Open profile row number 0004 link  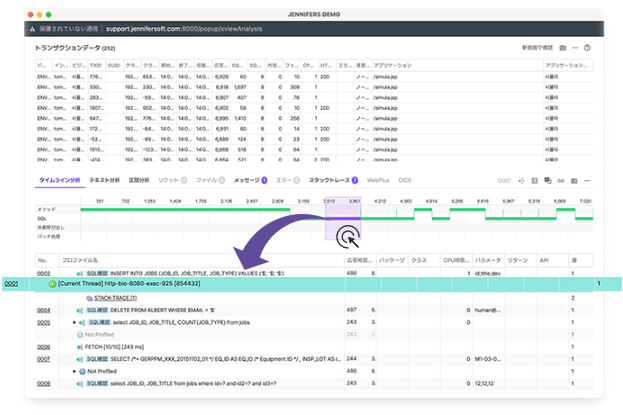tap(43, 310)
